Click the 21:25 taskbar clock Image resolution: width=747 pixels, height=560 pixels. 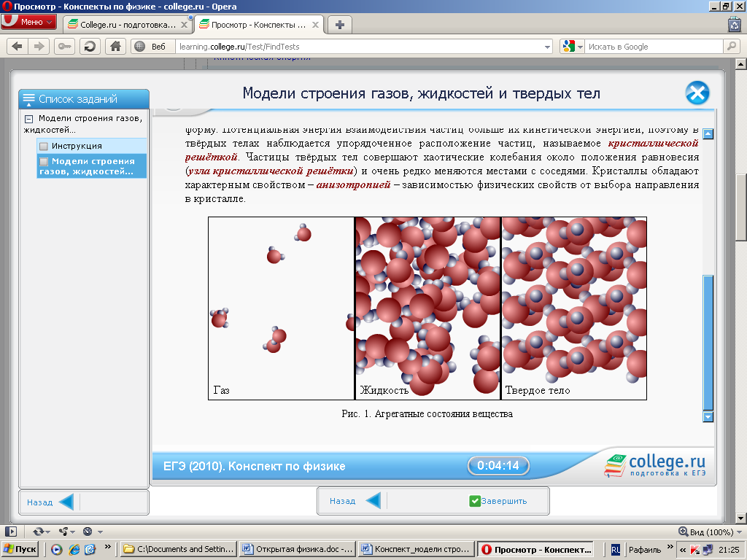729,550
